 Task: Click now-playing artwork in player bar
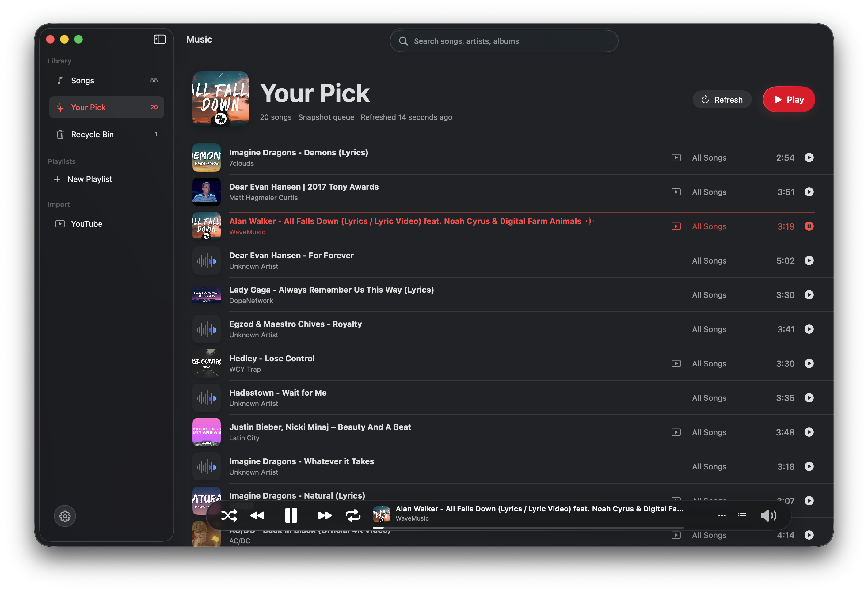tap(381, 514)
